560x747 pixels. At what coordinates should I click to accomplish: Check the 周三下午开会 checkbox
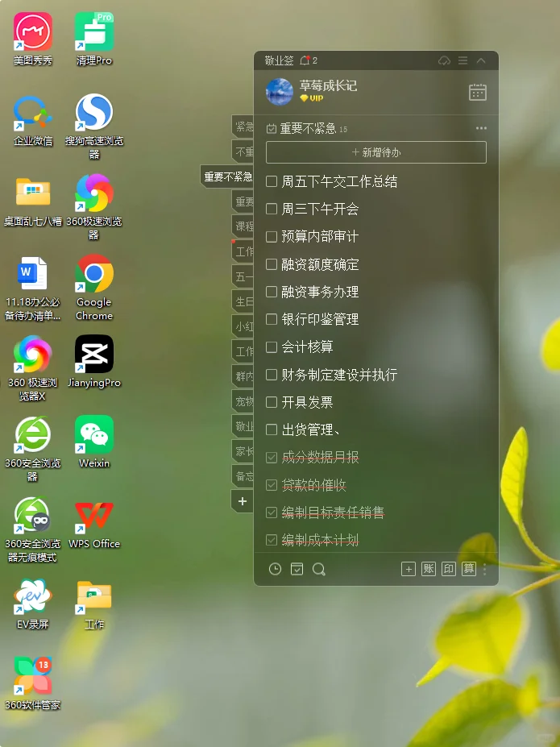pyautogui.click(x=272, y=209)
